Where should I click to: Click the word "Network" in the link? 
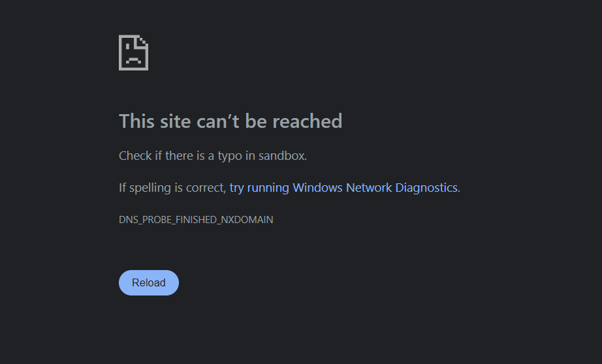coord(369,188)
